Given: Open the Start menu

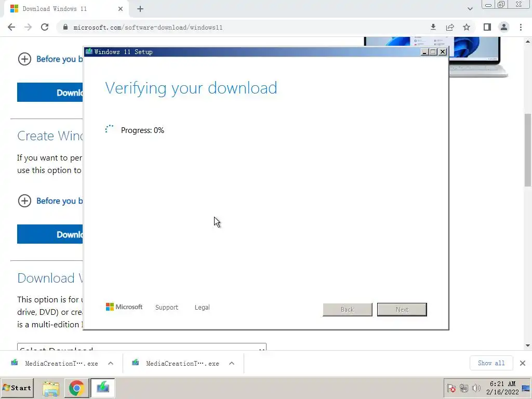Looking at the screenshot, I should coord(17,388).
